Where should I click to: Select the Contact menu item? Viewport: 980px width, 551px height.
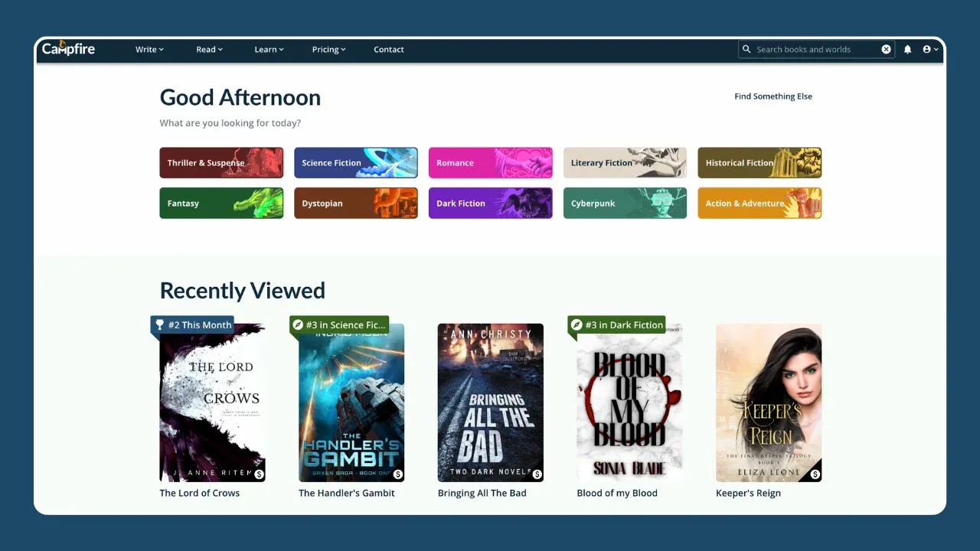(x=389, y=49)
